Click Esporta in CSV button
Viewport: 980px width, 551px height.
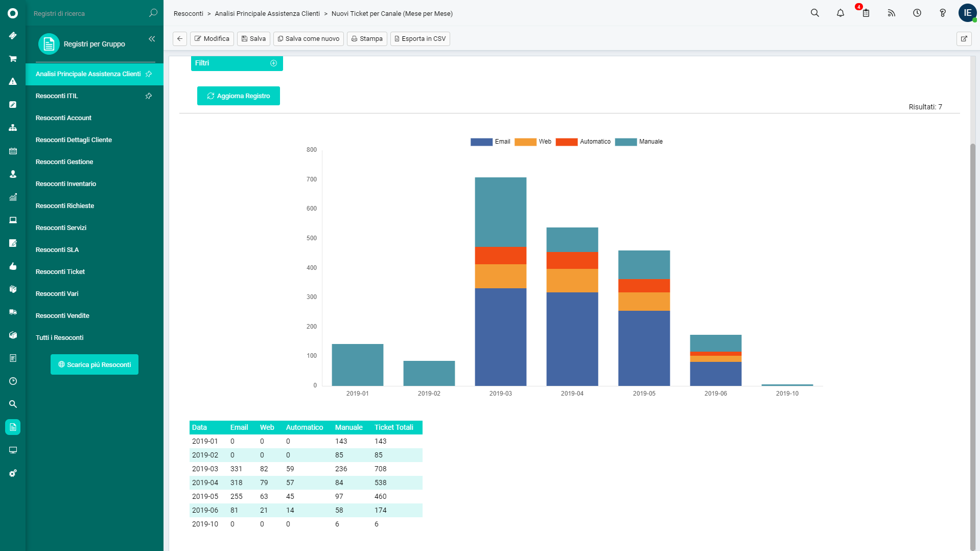point(420,39)
